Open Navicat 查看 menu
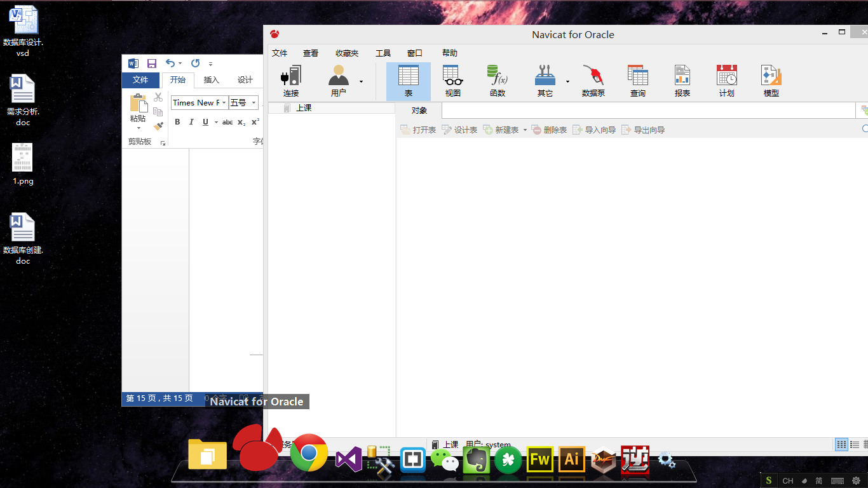Screen dimensions: 868x488 coord(311,53)
